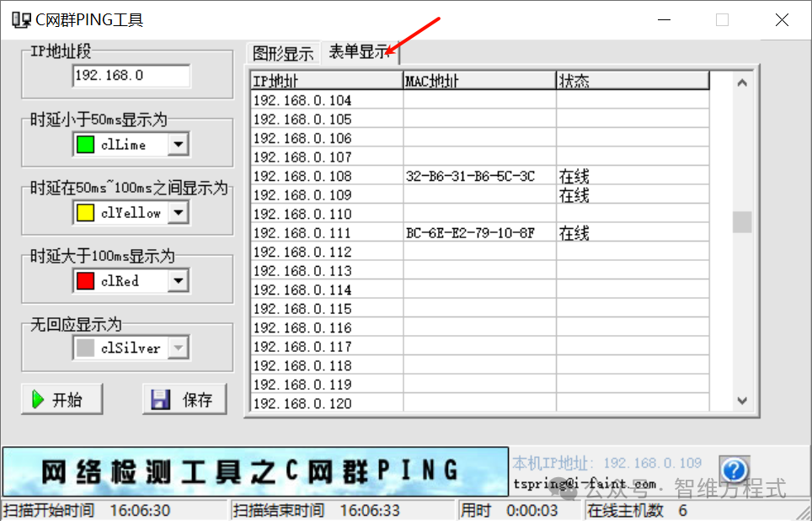Click the scrollbar down arrow
The width and height of the screenshot is (812, 521).
pos(741,401)
